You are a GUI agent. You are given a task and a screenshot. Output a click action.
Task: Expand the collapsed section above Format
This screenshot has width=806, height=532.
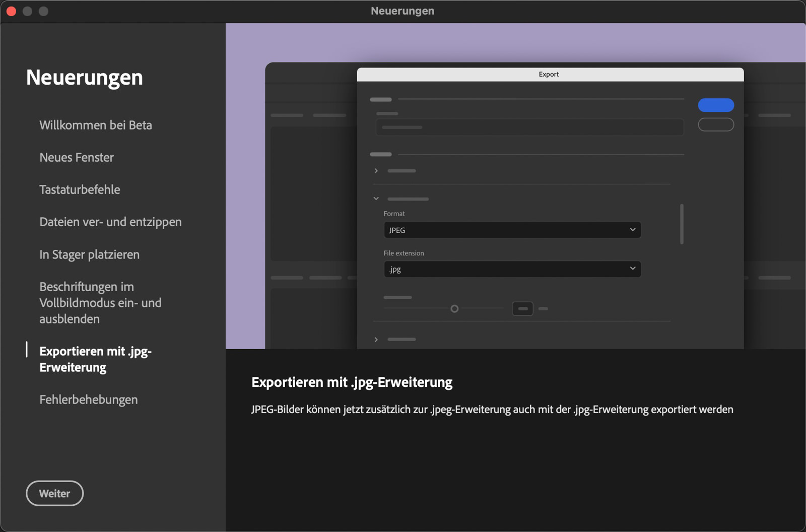376,171
